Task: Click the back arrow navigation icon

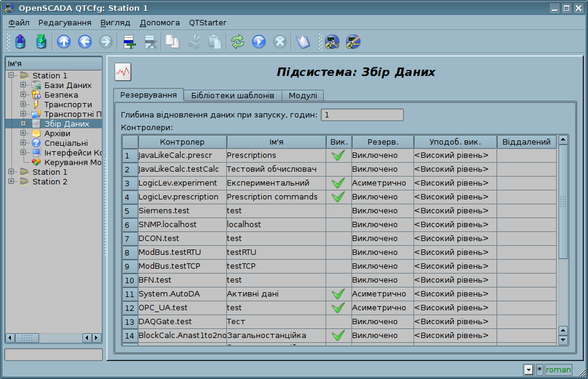Action: [x=85, y=42]
